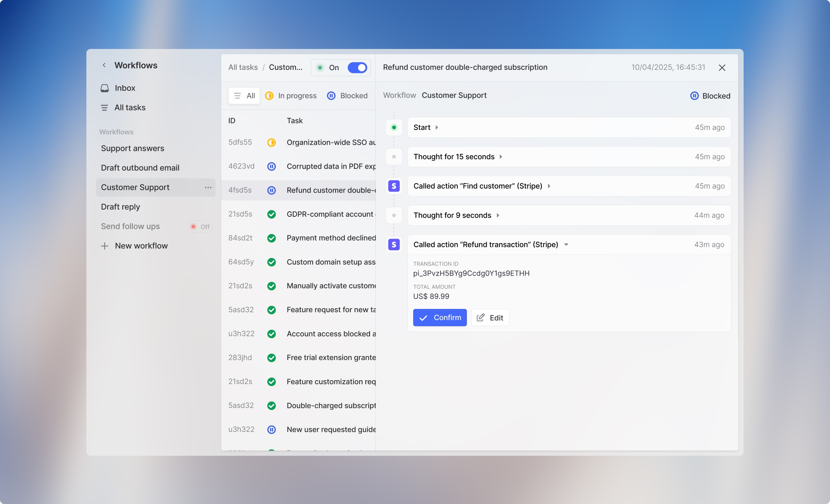Click blocked status icon on task 4623vd

(271, 166)
